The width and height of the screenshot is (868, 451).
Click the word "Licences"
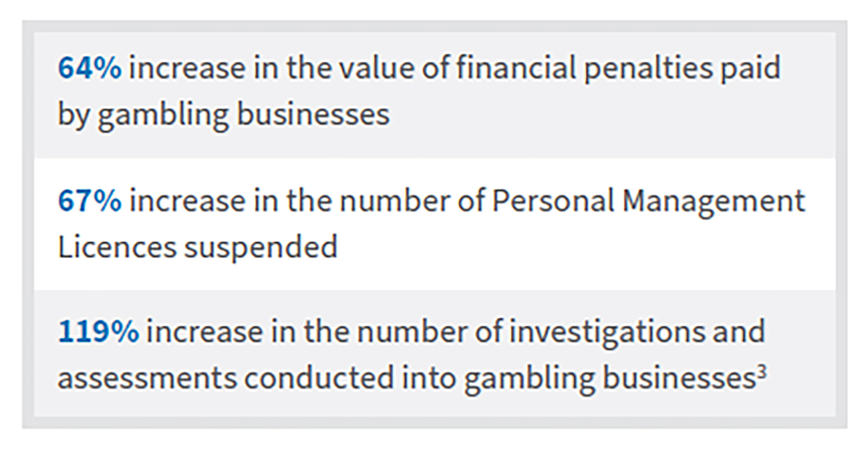point(117,247)
